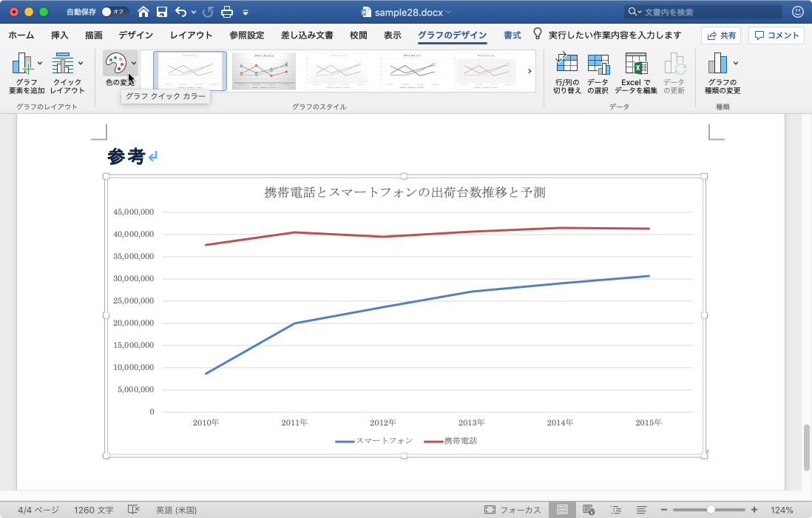Screen dimensions: 812x518
Task: Save the document with floppy icon
Action: [x=162, y=12]
